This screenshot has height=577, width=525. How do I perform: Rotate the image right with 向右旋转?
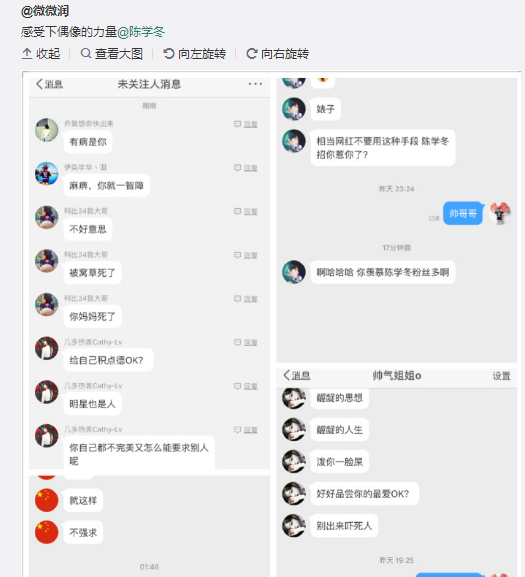pos(278,54)
